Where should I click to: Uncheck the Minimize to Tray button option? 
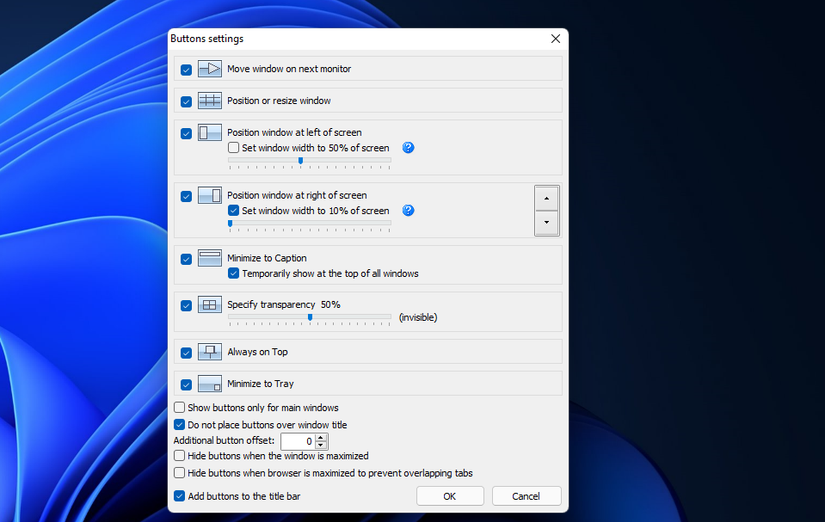pos(186,385)
